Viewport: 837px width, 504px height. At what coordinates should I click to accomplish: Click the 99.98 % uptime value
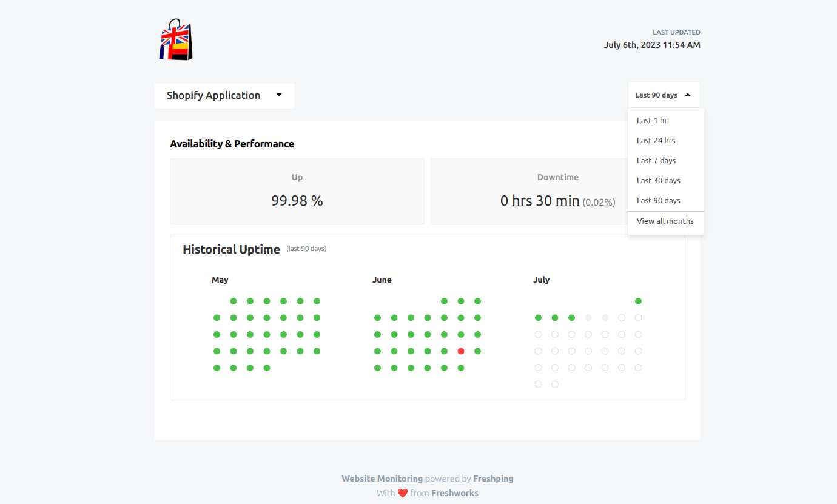click(x=297, y=201)
